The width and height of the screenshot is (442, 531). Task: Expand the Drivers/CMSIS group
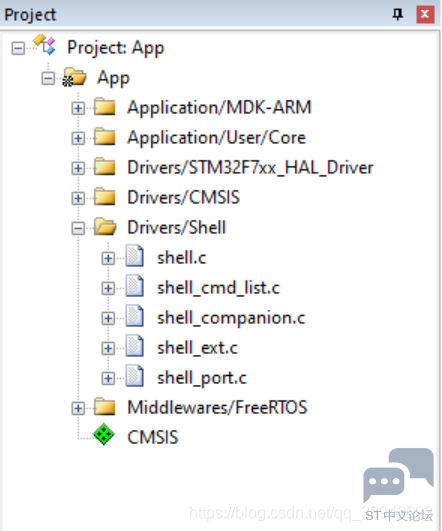tap(78, 198)
